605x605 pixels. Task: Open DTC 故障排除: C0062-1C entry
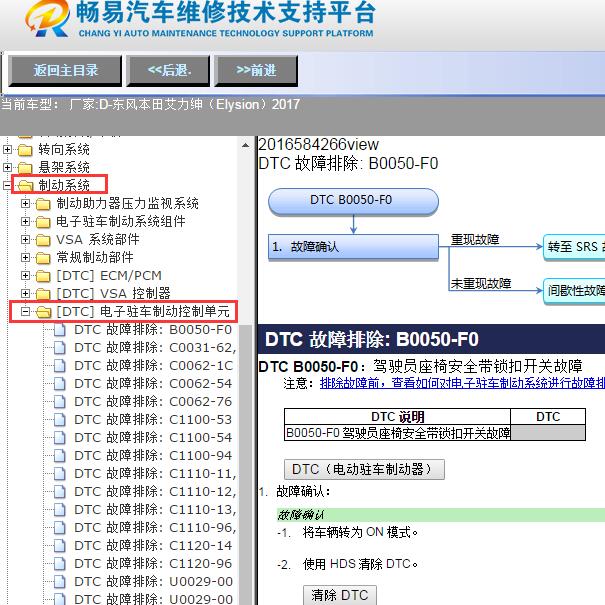(x=154, y=365)
